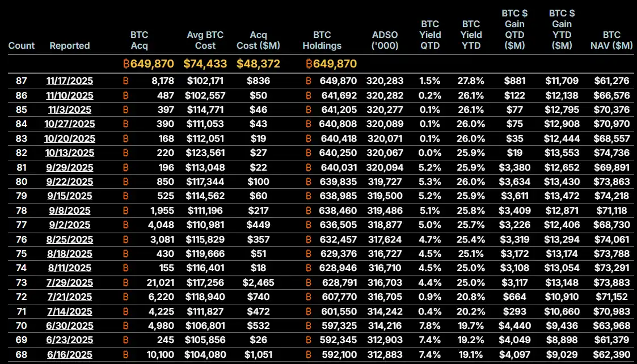Follow the 9/15/2025 dated link
The image size is (637, 364).
[x=69, y=196]
